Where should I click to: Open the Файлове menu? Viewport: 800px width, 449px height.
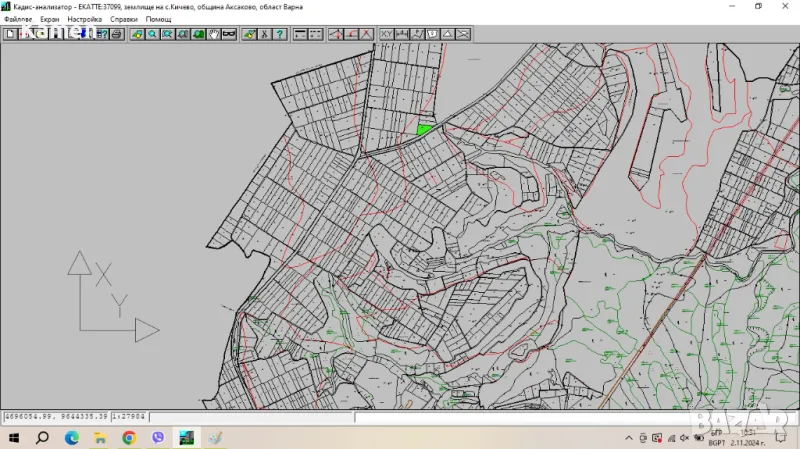pos(18,20)
